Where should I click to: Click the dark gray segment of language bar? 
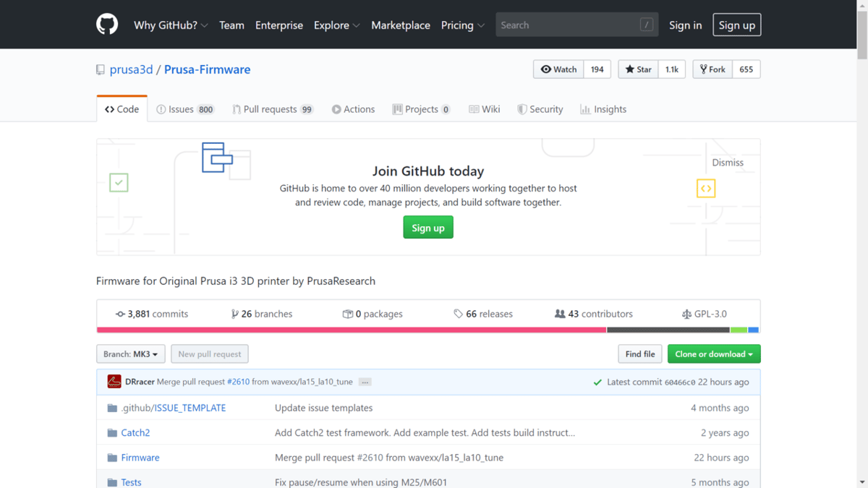pyautogui.click(x=668, y=330)
